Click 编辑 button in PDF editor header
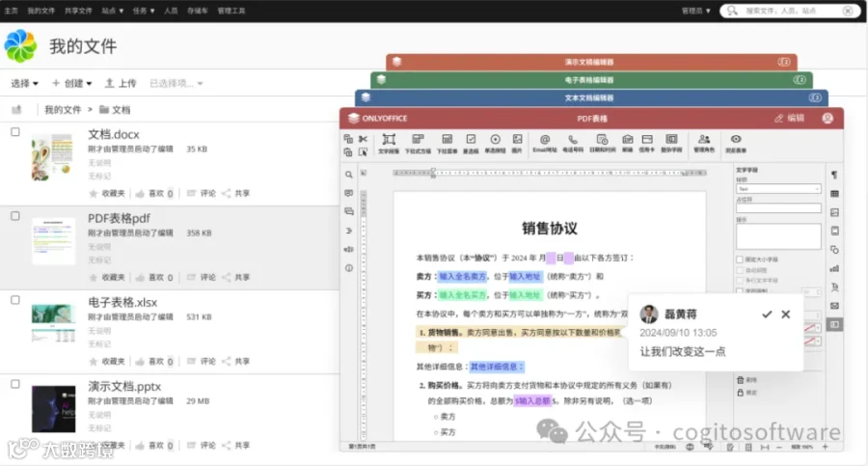 pyautogui.click(x=789, y=118)
